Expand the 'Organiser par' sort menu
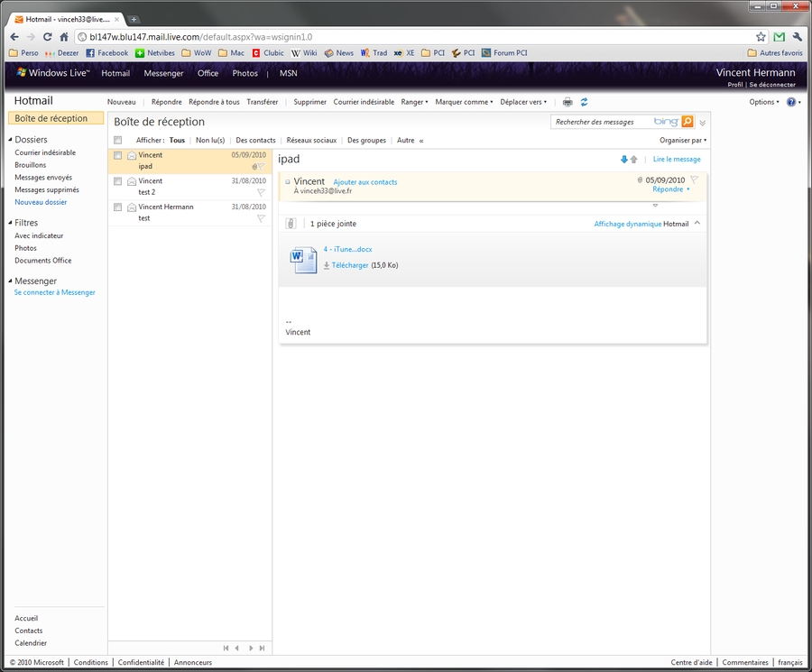 (x=683, y=141)
